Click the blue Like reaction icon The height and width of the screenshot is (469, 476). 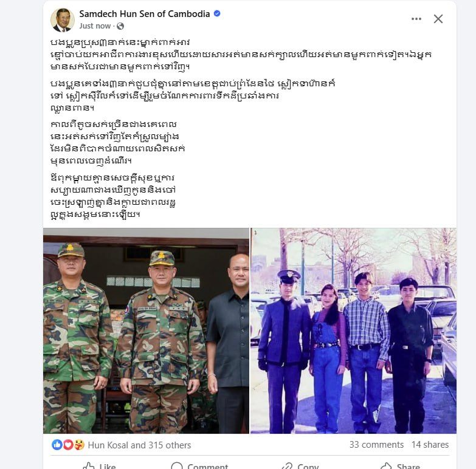pyautogui.click(x=57, y=445)
